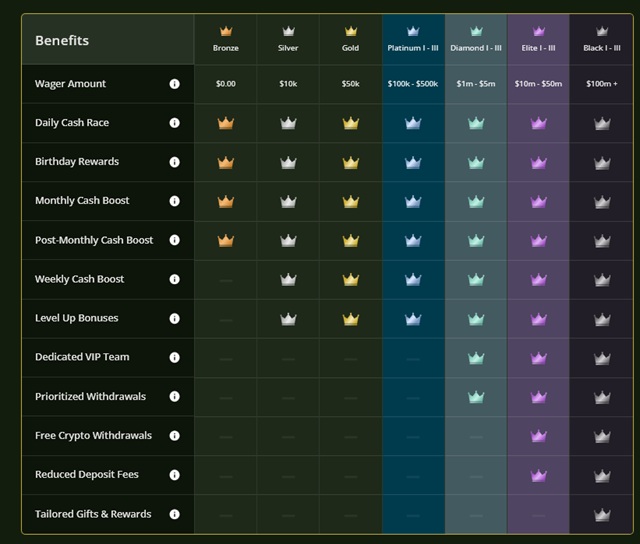
Task: Click the Silver crown in Birthday Rewards row
Action: pos(288,162)
